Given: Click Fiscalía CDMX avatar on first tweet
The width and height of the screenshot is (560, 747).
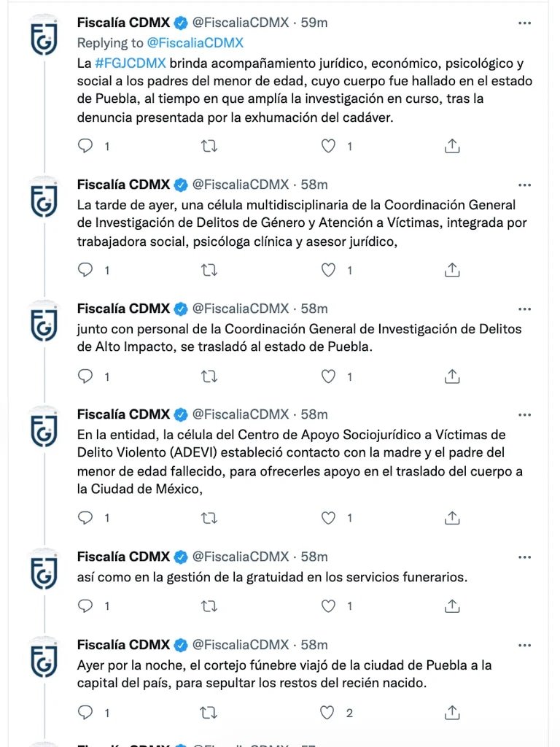Looking at the screenshot, I should click(x=44, y=39).
